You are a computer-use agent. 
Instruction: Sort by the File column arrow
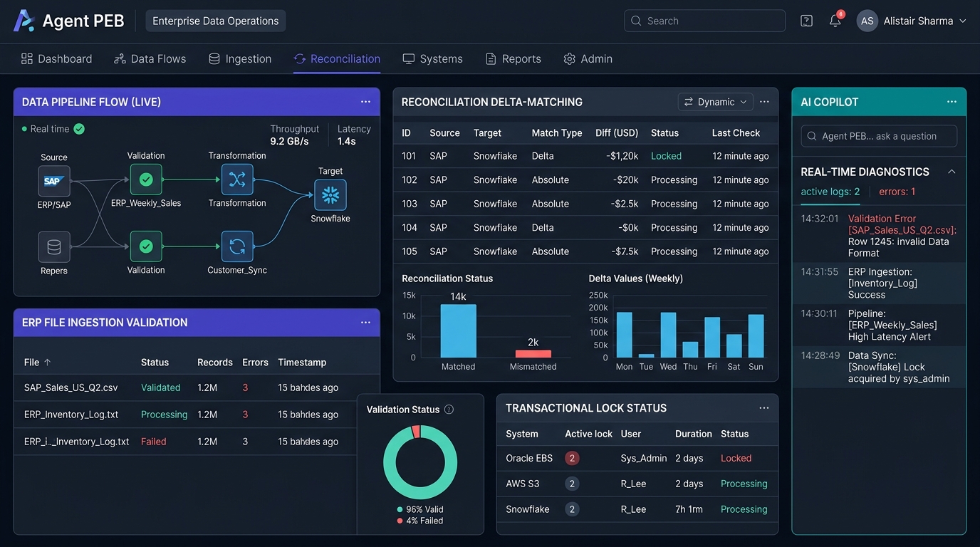pyautogui.click(x=48, y=363)
